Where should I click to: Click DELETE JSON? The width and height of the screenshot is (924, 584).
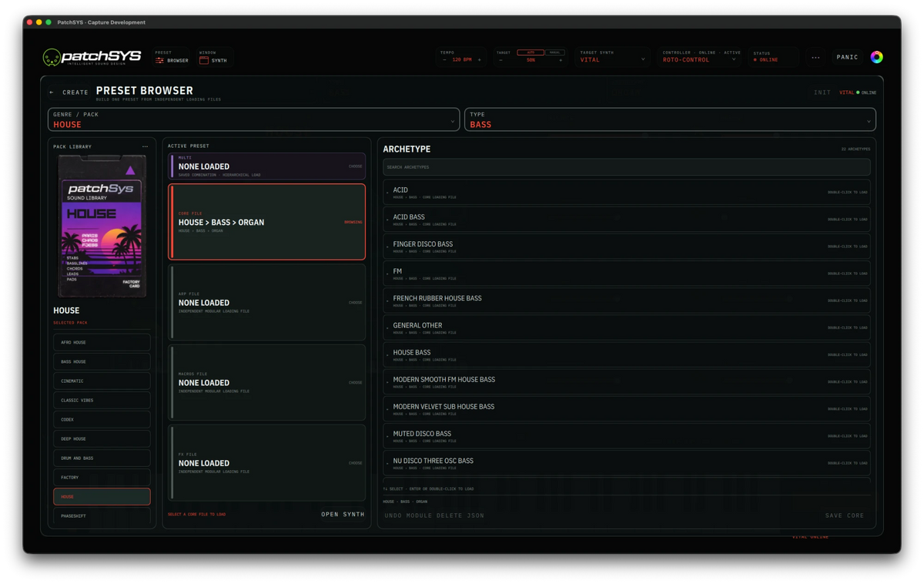click(x=460, y=515)
